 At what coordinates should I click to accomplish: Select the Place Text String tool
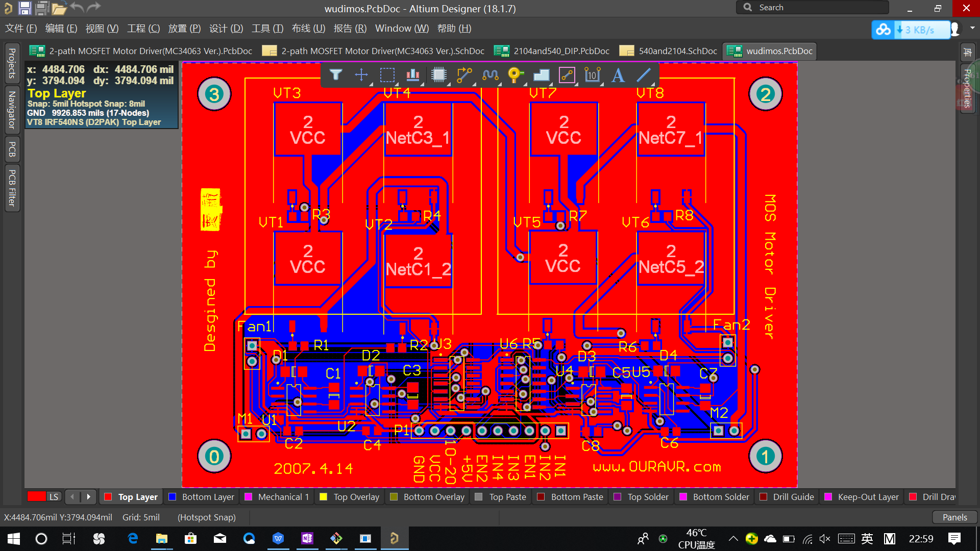click(x=618, y=75)
